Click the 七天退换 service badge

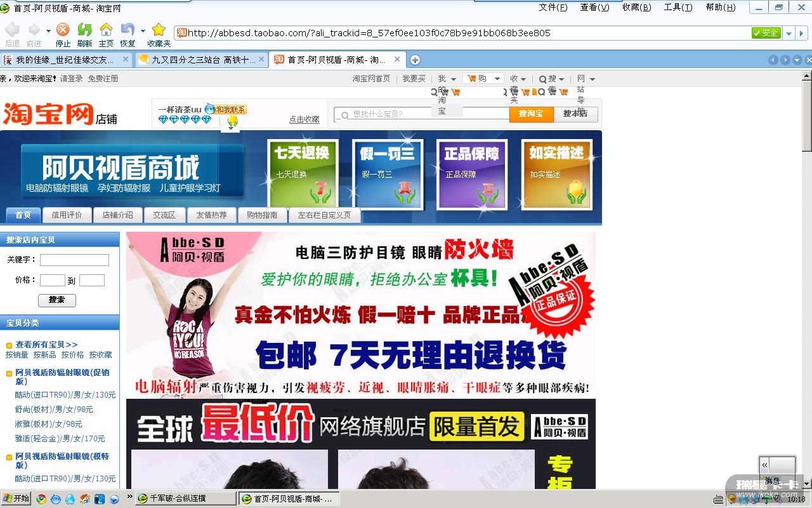(303, 173)
